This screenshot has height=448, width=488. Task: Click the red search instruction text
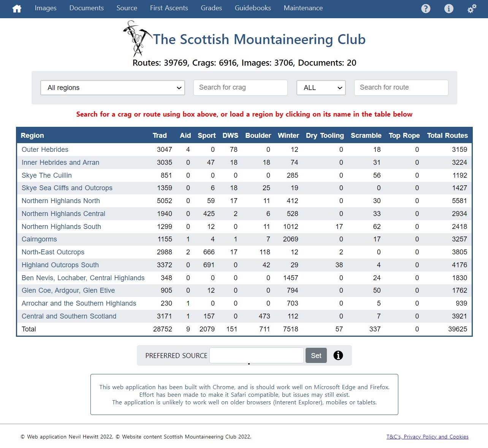click(244, 114)
